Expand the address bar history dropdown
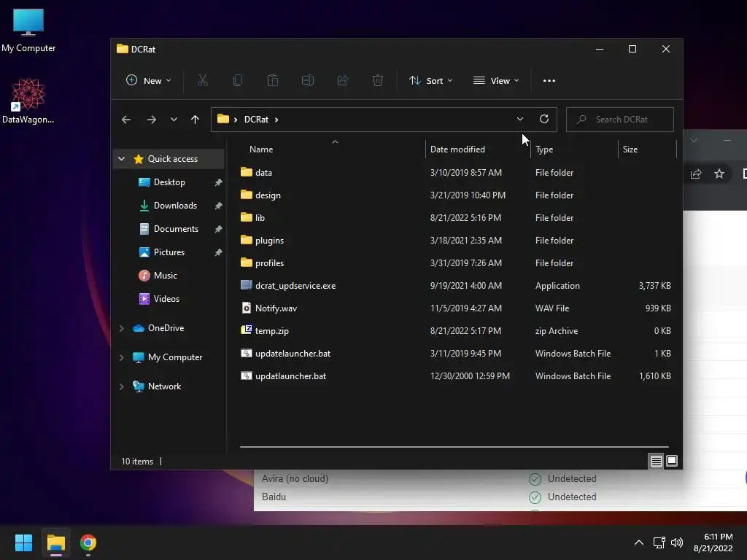747x560 pixels. point(519,119)
